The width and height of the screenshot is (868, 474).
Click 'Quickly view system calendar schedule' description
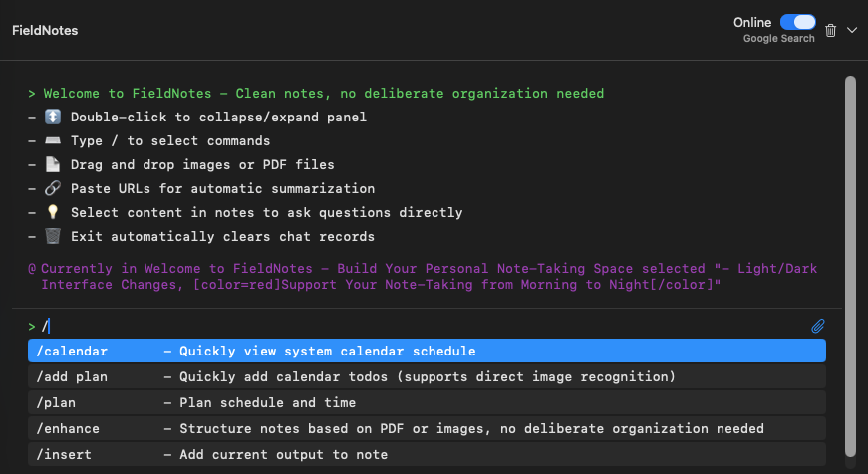327,351
